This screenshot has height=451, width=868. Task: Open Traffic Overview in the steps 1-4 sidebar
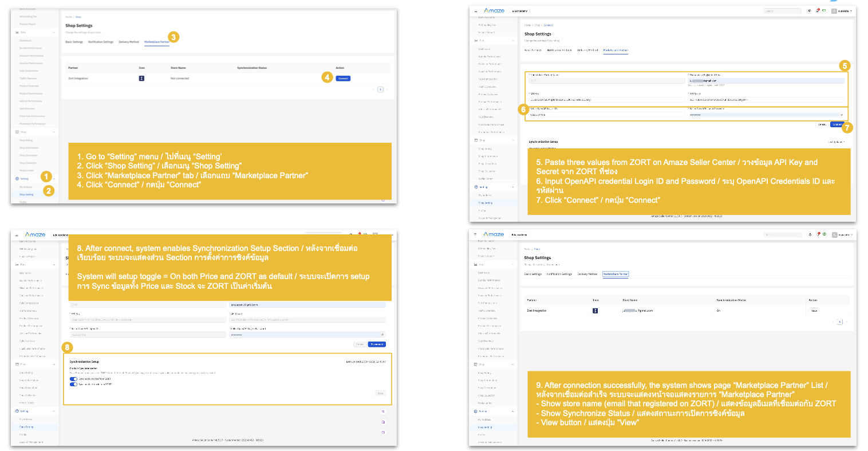coord(29,79)
